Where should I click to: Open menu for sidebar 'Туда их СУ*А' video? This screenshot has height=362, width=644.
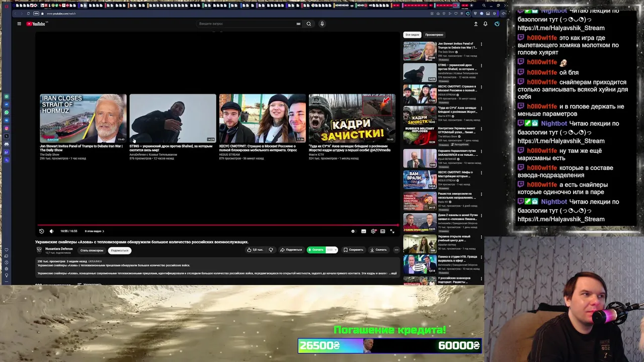pos(481,108)
